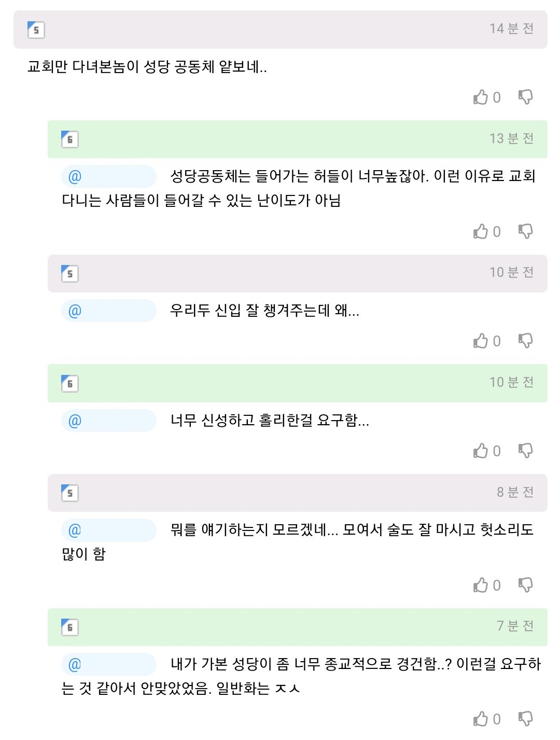
Task: Dislike the reply about 허들이 너무높잖아
Action: point(525,232)
